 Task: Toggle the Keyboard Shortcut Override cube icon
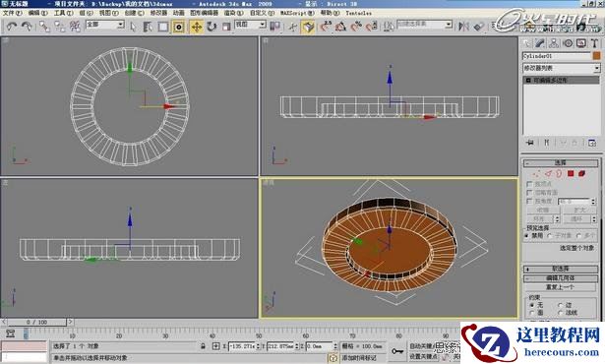point(308,27)
